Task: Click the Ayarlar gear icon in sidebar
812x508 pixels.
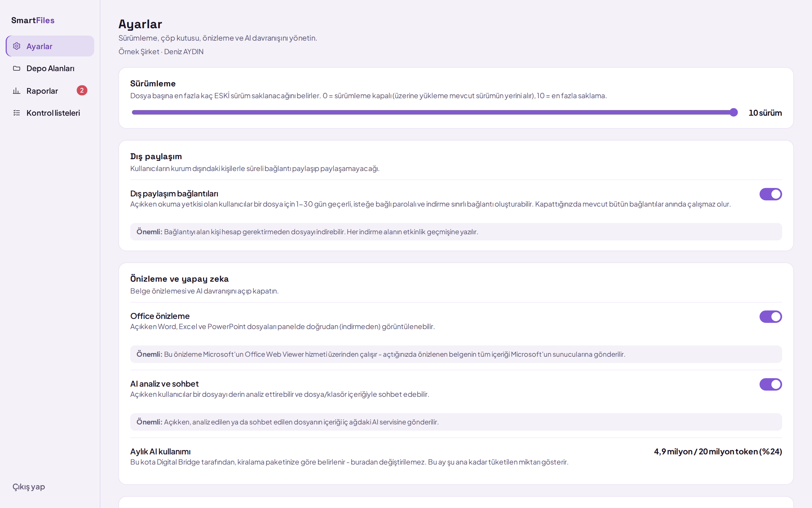Action: 17,46
